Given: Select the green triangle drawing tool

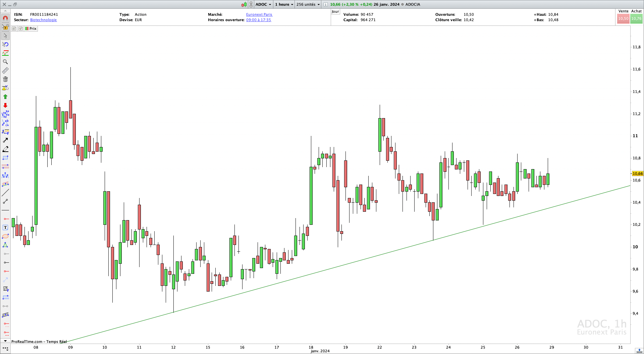Looking at the screenshot, I should [x=5, y=245].
